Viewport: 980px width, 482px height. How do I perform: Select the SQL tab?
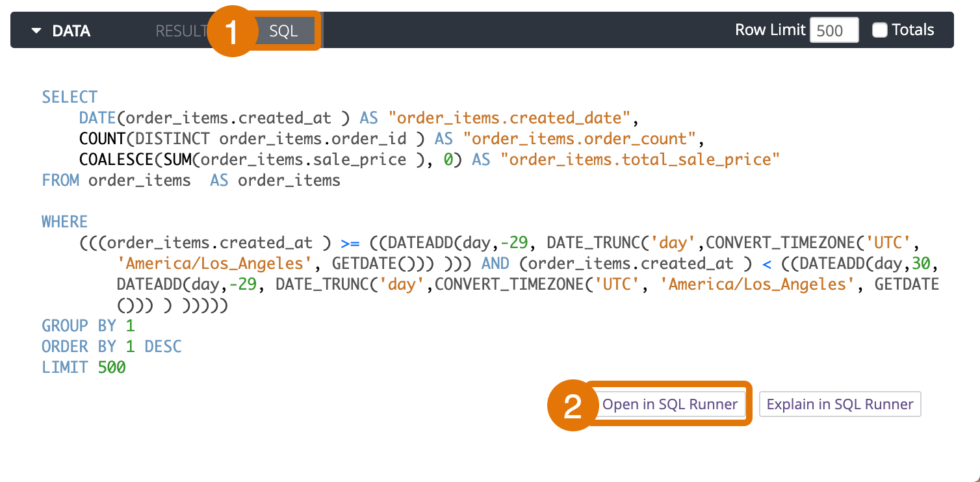pyautogui.click(x=283, y=31)
